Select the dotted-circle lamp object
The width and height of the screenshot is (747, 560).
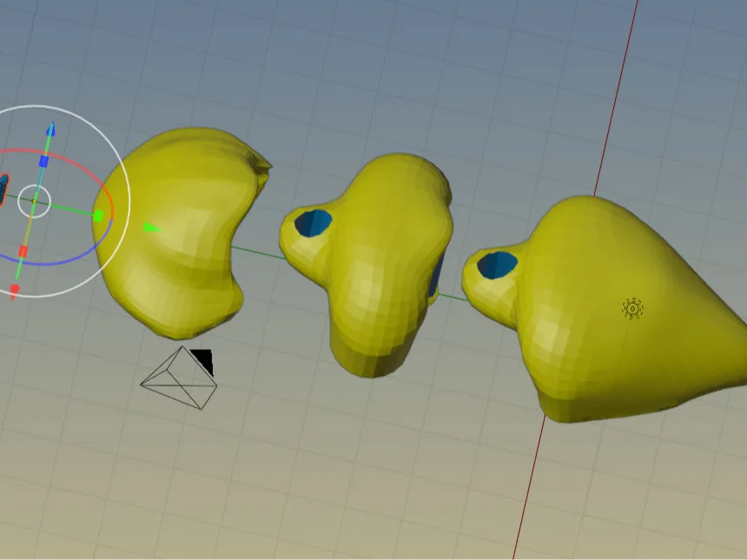[x=633, y=308]
